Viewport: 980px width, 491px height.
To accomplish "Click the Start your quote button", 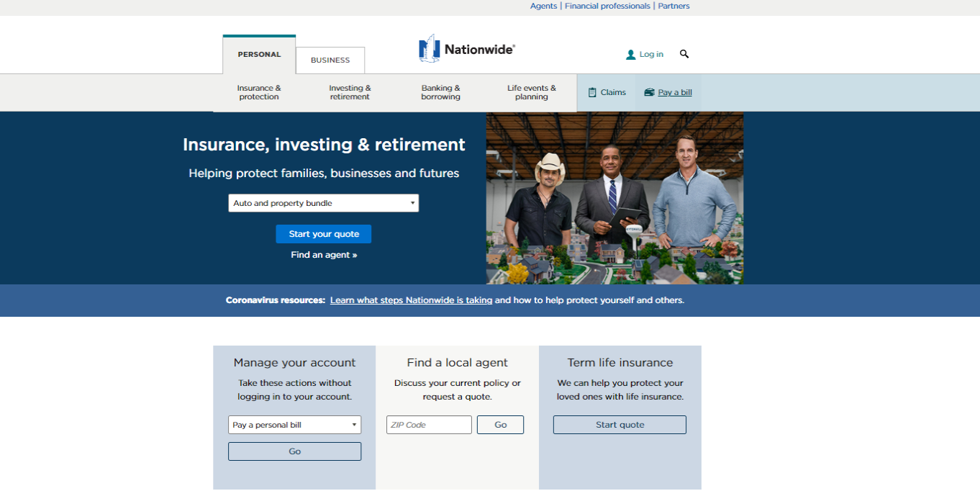I will point(324,234).
